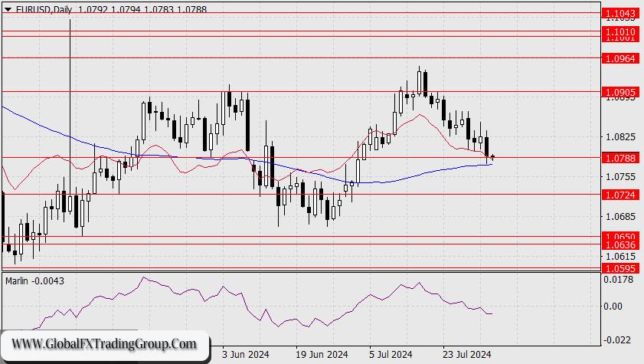Select the 1.0788 current price label

click(620, 158)
